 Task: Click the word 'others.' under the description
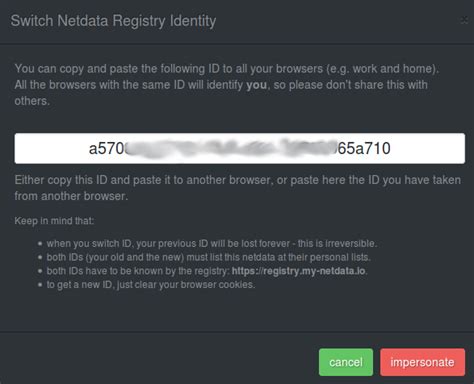pyautogui.click(x=32, y=101)
